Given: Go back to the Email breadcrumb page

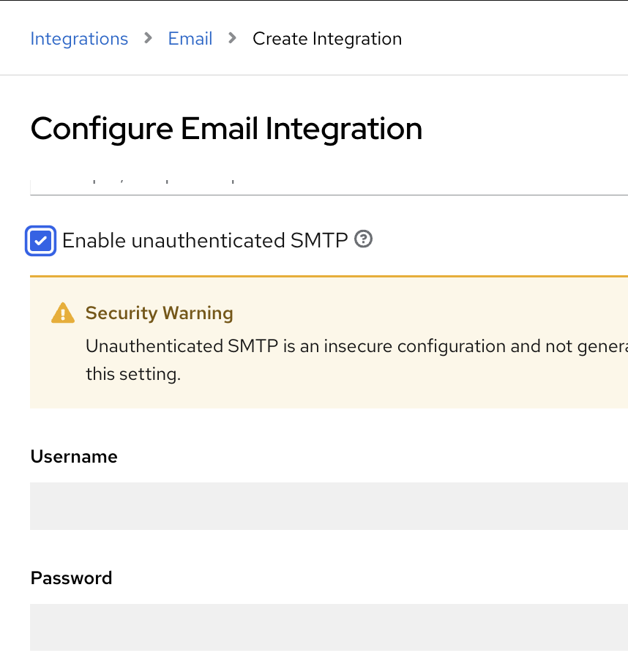Looking at the screenshot, I should pos(190,39).
